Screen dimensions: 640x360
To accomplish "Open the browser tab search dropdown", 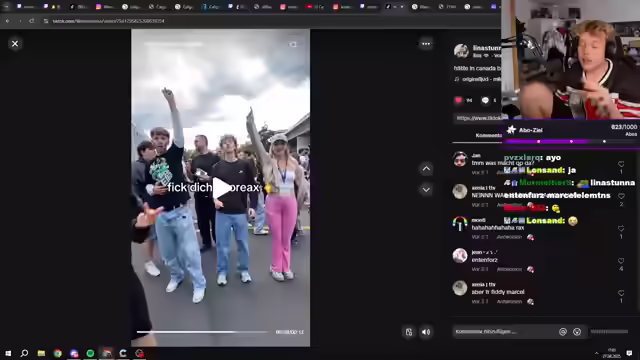I will pyautogui.click(x=6, y=7).
